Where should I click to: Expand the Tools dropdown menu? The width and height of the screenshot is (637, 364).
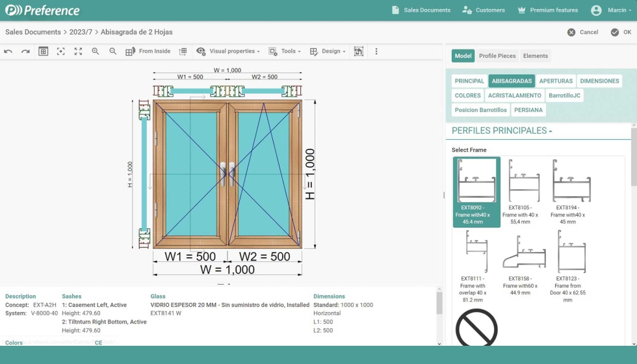pyautogui.click(x=285, y=51)
